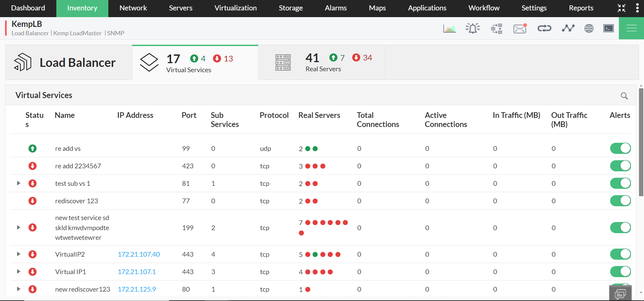The height and width of the screenshot is (301, 644).
Task: Expand the VirtualIP2 sub services
Action: tap(19, 254)
